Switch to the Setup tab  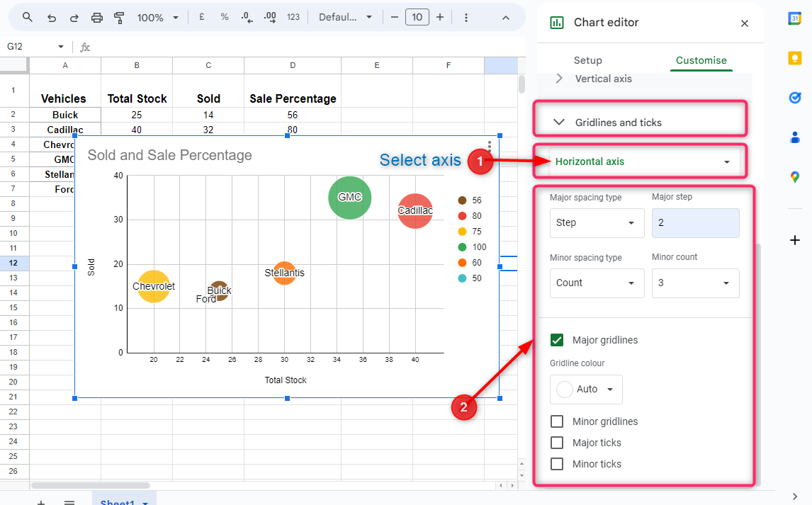588,60
